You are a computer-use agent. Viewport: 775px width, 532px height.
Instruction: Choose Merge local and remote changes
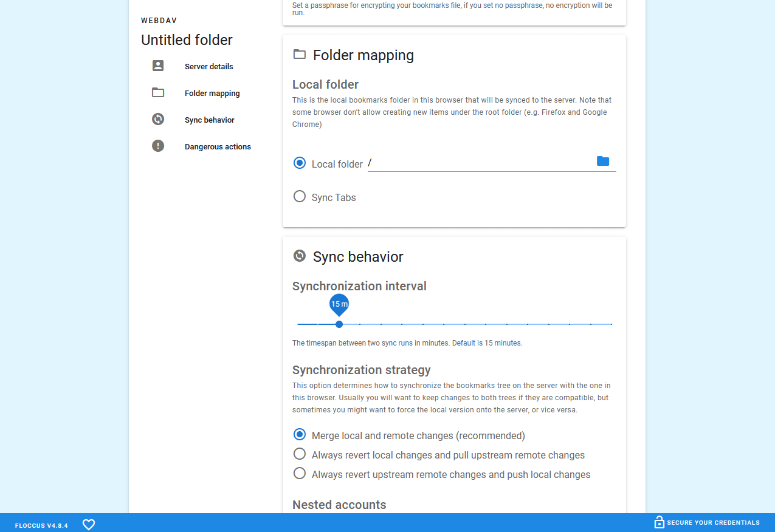tap(299, 435)
